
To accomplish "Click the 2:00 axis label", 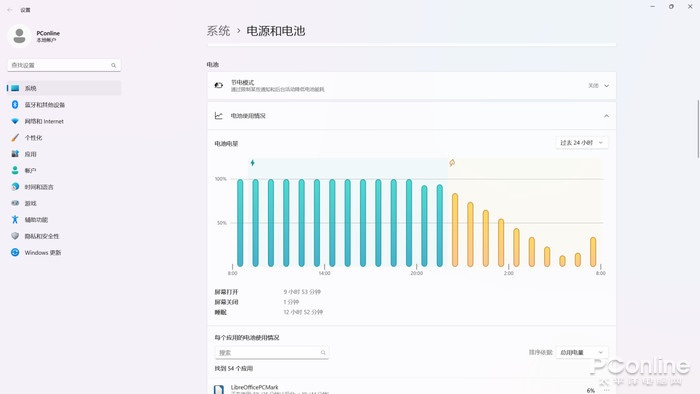I will 508,273.
